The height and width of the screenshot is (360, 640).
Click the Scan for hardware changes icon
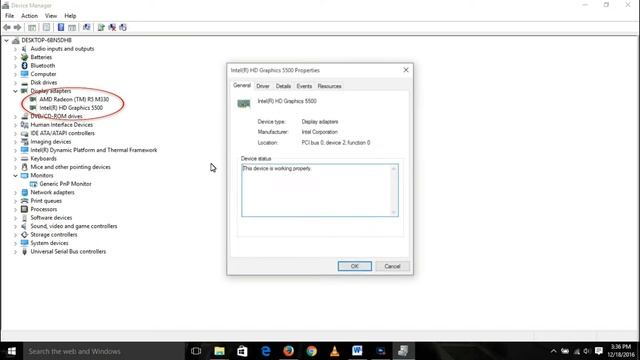87,27
